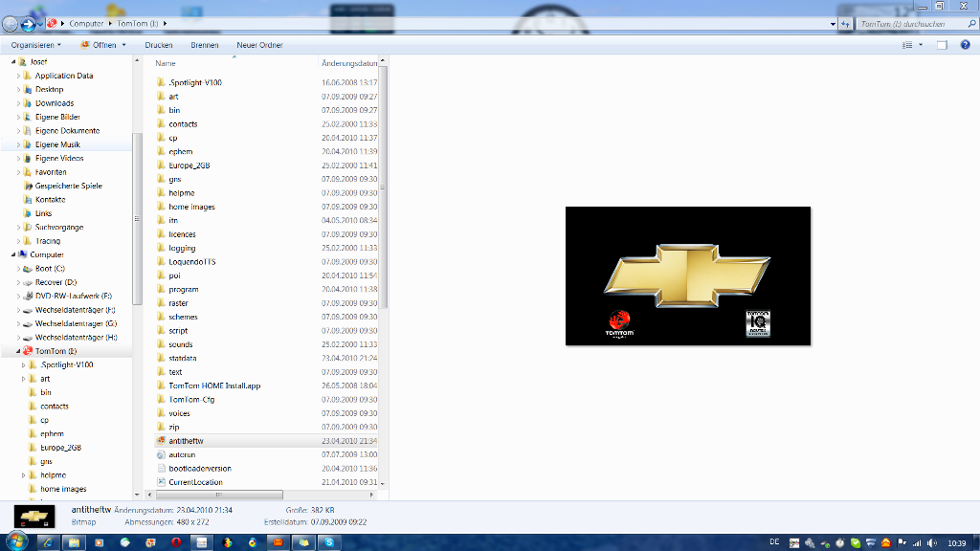Open the network signal tray icon
Image resolution: width=980 pixels, height=551 pixels.
917,543
